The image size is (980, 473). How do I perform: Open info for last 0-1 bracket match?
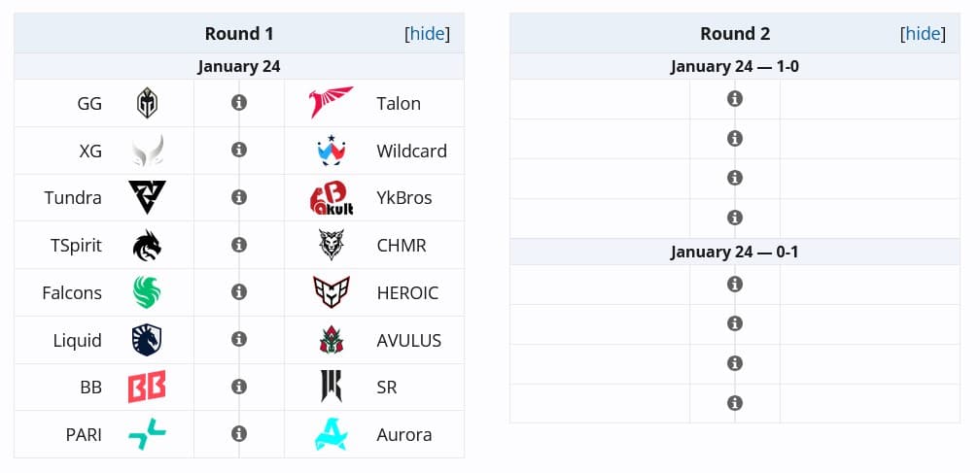(735, 403)
